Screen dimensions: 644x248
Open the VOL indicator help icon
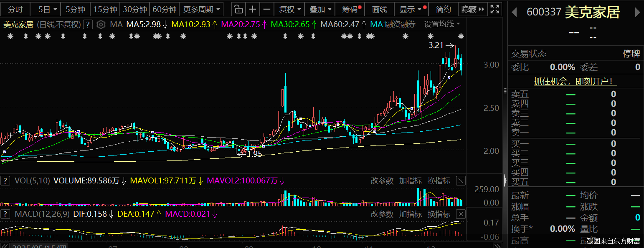click(5, 181)
